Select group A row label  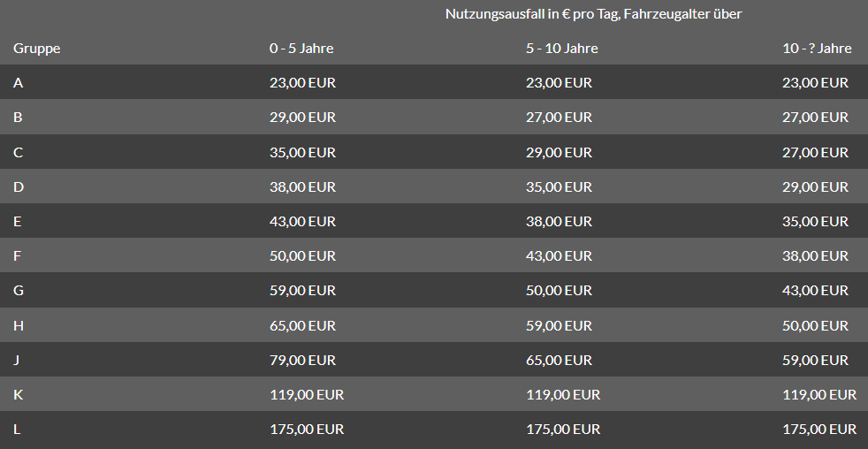(18, 82)
